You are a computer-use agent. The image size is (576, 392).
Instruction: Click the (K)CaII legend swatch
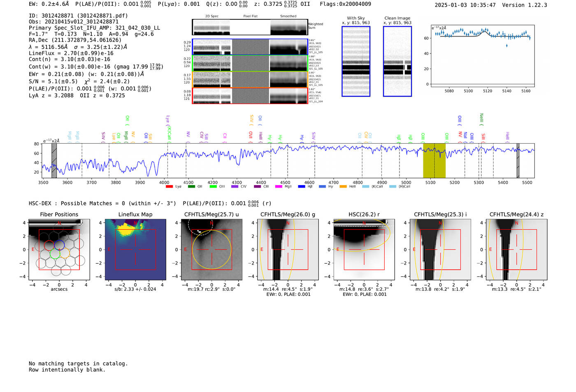click(366, 187)
